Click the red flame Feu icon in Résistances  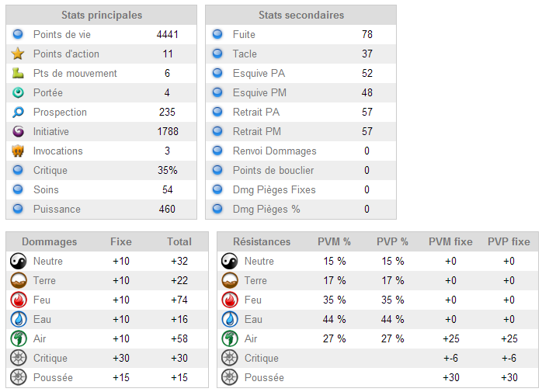pyautogui.click(x=230, y=300)
